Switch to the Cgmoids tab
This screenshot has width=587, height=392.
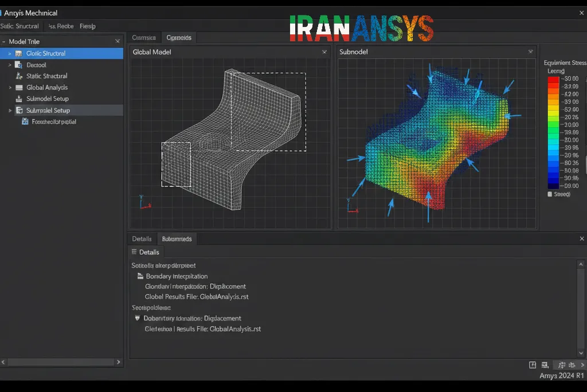(179, 38)
